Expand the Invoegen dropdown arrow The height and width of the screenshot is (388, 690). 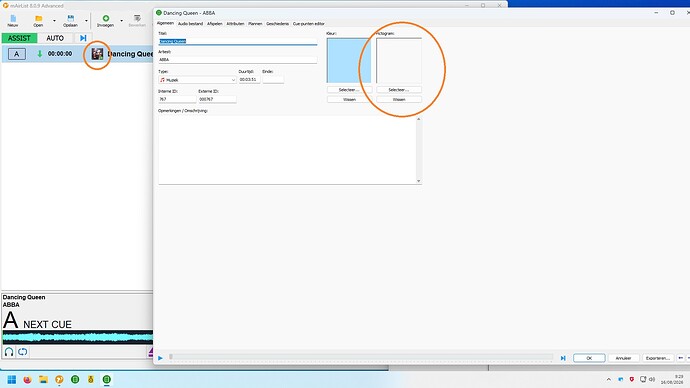[x=121, y=20]
